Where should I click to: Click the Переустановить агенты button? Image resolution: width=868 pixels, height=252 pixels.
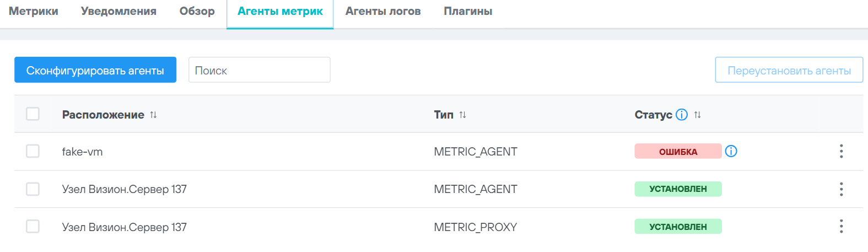coord(789,70)
